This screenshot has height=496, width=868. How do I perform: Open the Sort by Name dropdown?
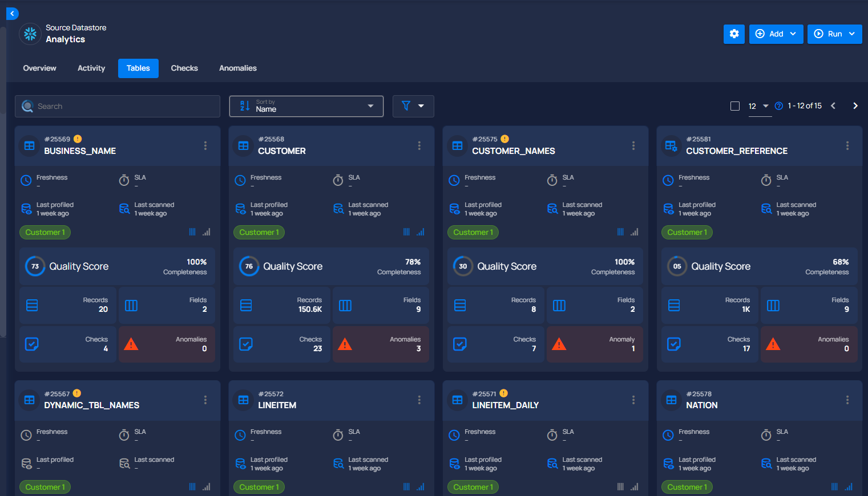(306, 106)
